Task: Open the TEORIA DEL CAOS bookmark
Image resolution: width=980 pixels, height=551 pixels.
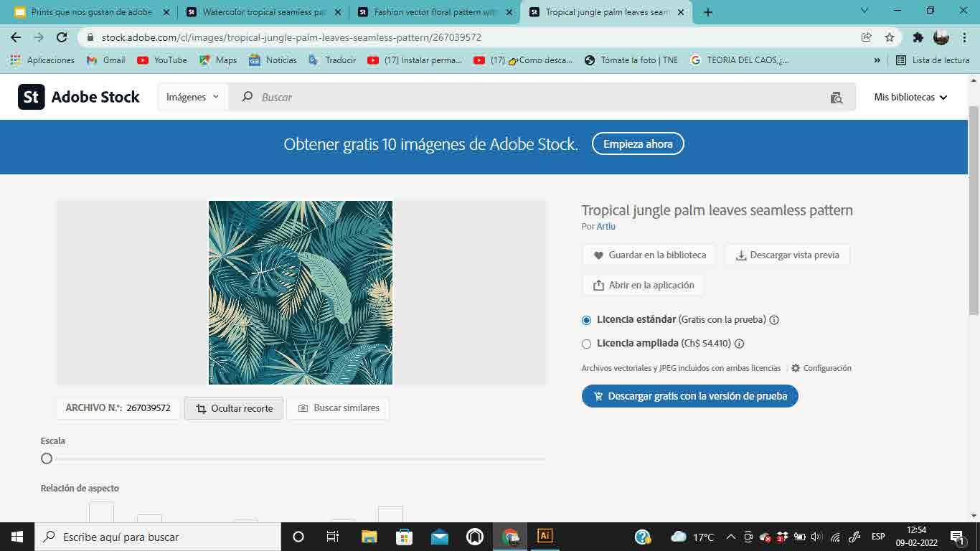Action: pyautogui.click(x=739, y=60)
